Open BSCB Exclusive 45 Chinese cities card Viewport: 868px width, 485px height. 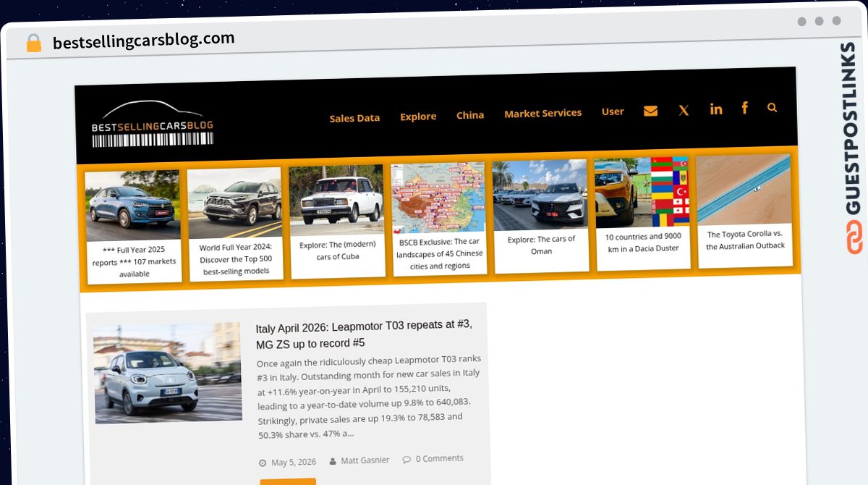[439, 218]
